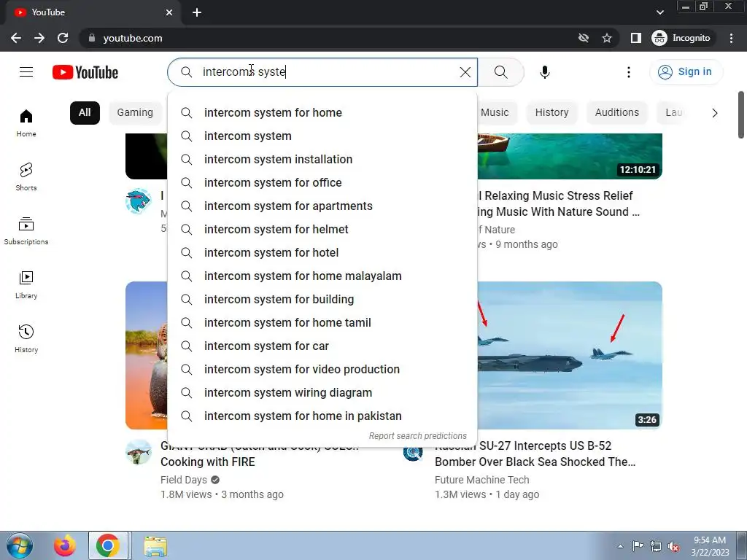Choose suggestion 'intercom system for car'
Screen dimensions: 747x560
tap(322, 346)
